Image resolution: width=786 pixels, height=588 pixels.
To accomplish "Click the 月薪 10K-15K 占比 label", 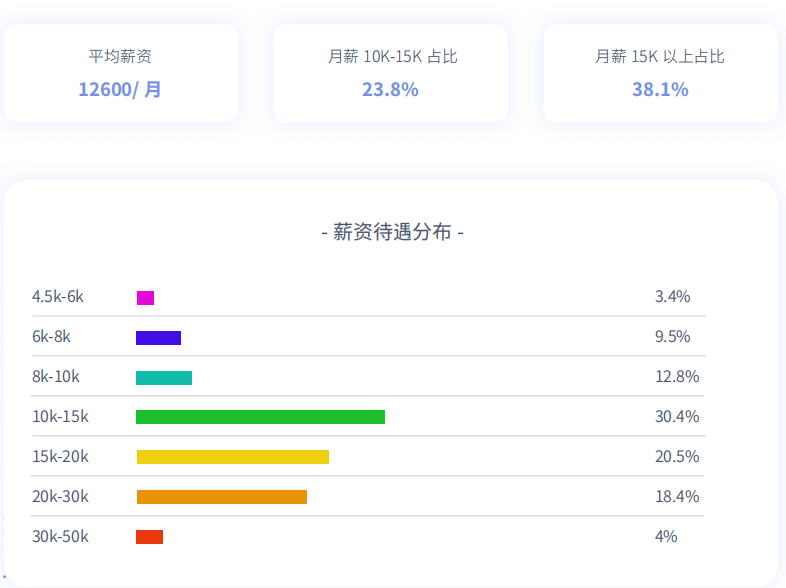I will (x=392, y=56).
